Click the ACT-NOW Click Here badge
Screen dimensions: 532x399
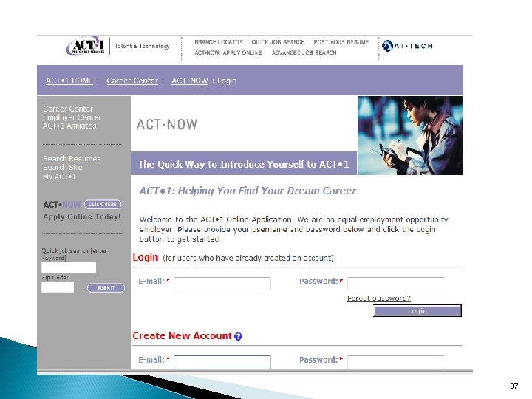point(103,204)
